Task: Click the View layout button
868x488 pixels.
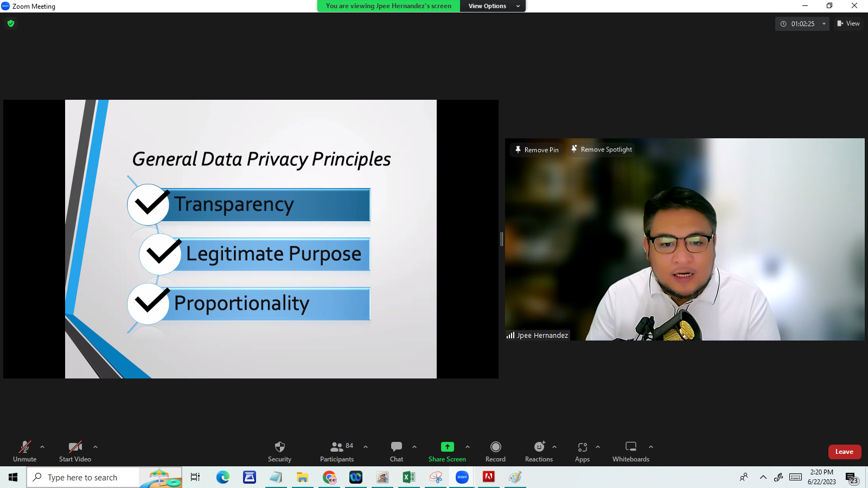Action: click(848, 23)
